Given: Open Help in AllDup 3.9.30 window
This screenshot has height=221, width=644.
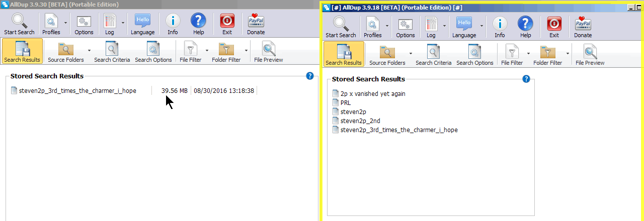Looking at the screenshot, I should pyautogui.click(x=198, y=24).
